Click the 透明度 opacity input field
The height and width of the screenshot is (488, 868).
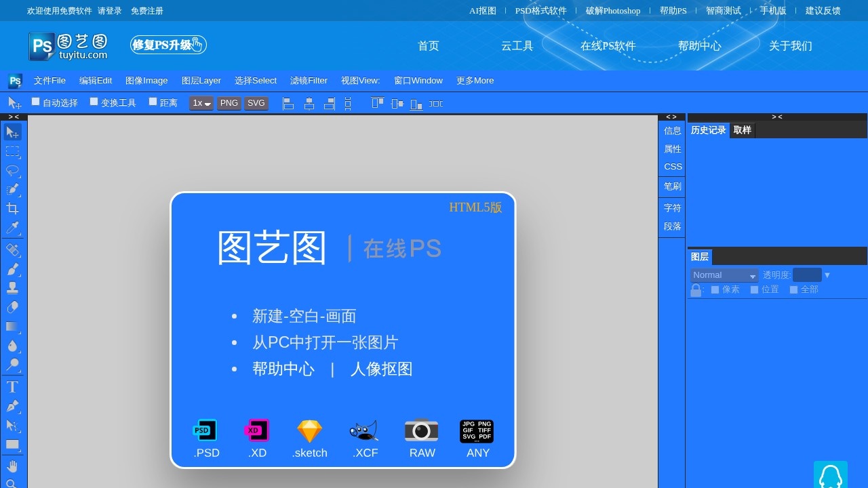pos(807,275)
